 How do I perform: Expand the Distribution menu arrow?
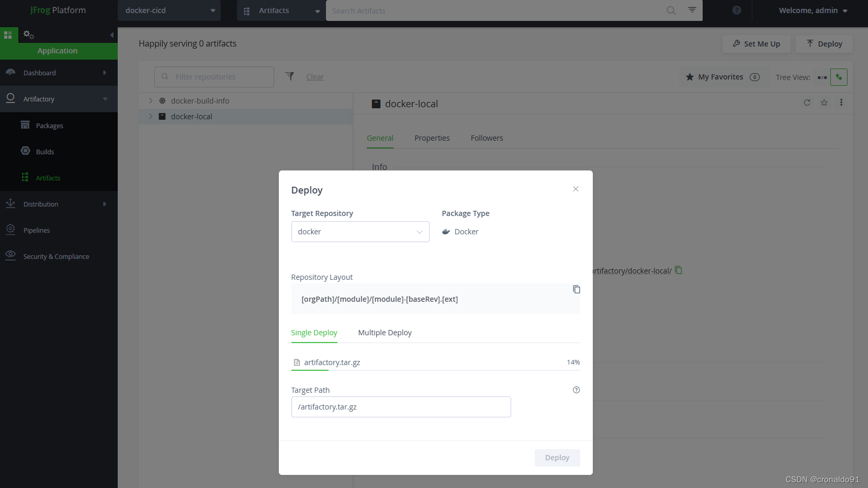pos(105,204)
